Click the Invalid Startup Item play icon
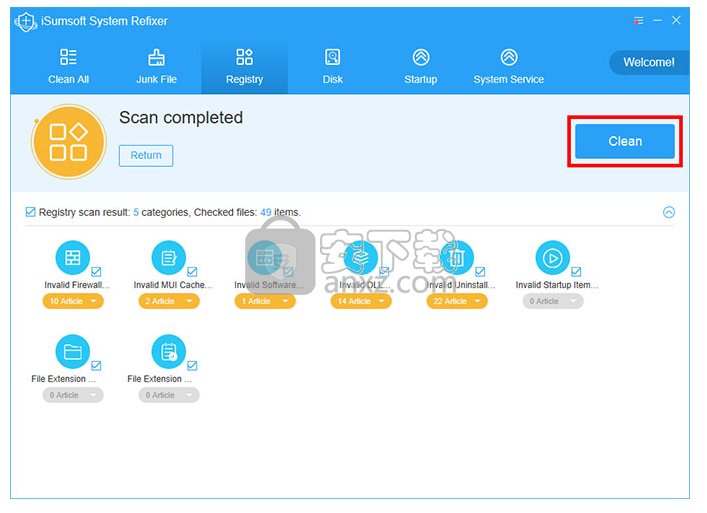 (552, 257)
